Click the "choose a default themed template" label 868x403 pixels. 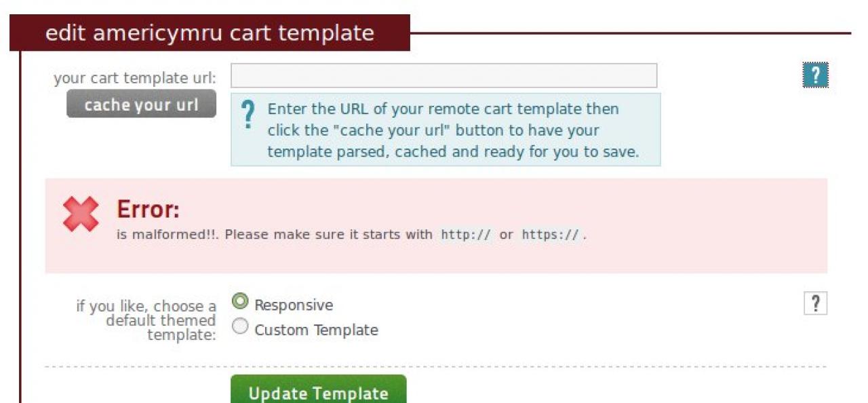click(146, 320)
